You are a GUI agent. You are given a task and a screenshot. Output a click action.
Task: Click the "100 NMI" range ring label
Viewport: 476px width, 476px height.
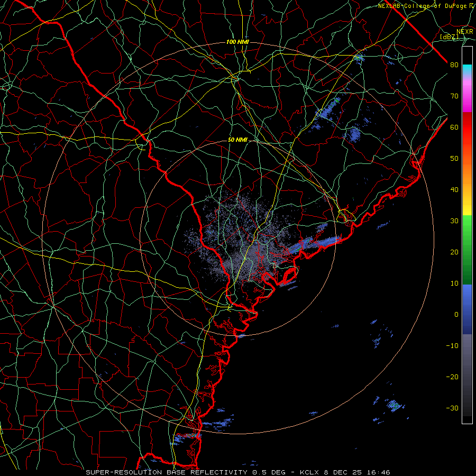pos(237,42)
